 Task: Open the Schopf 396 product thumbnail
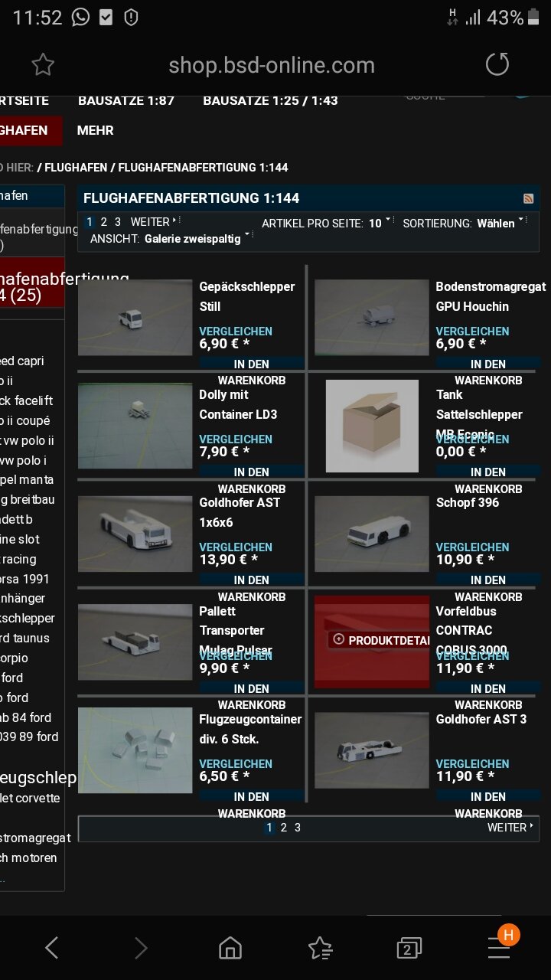click(x=372, y=534)
